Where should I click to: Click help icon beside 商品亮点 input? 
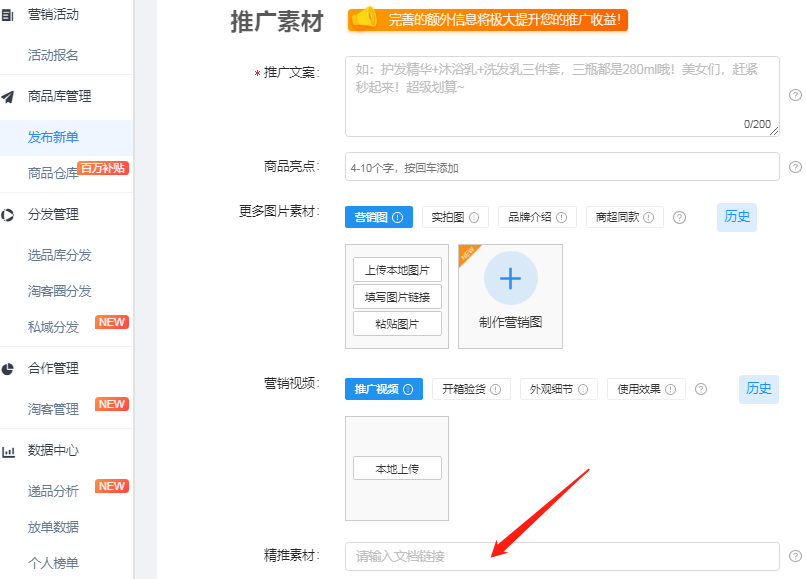795,167
